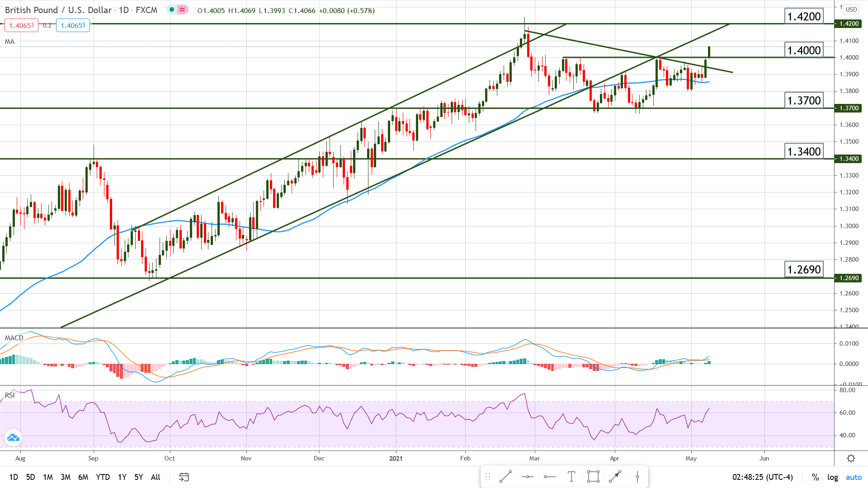Click the 2021 label on time axis

[396, 458]
